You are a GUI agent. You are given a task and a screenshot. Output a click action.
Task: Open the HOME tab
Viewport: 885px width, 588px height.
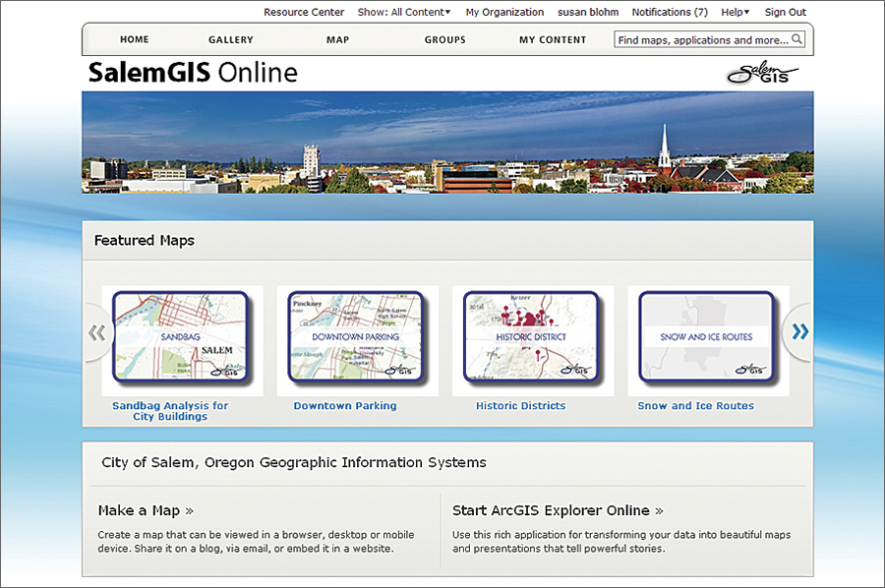pyautogui.click(x=135, y=39)
